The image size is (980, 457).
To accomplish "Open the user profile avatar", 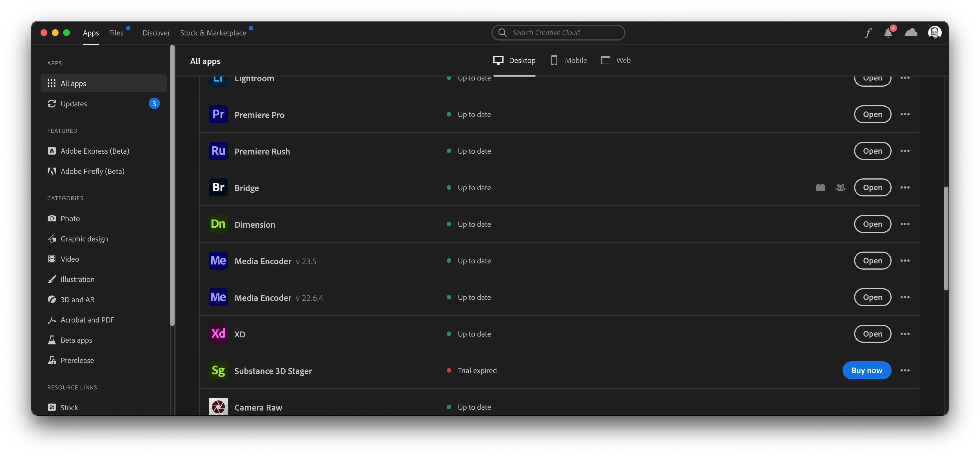I will click(x=934, y=33).
